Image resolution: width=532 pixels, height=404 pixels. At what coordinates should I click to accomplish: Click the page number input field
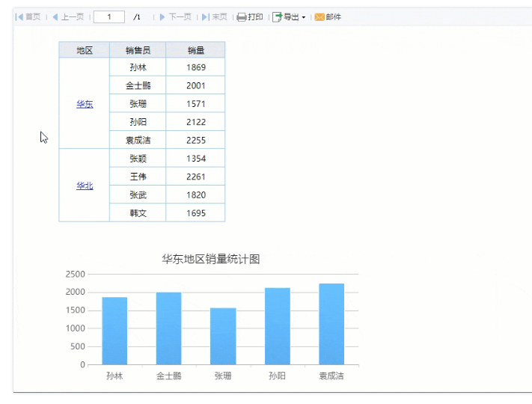(x=109, y=17)
